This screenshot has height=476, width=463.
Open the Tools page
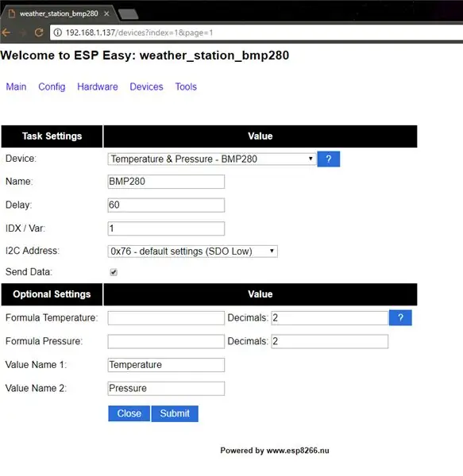(x=186, y=86)
